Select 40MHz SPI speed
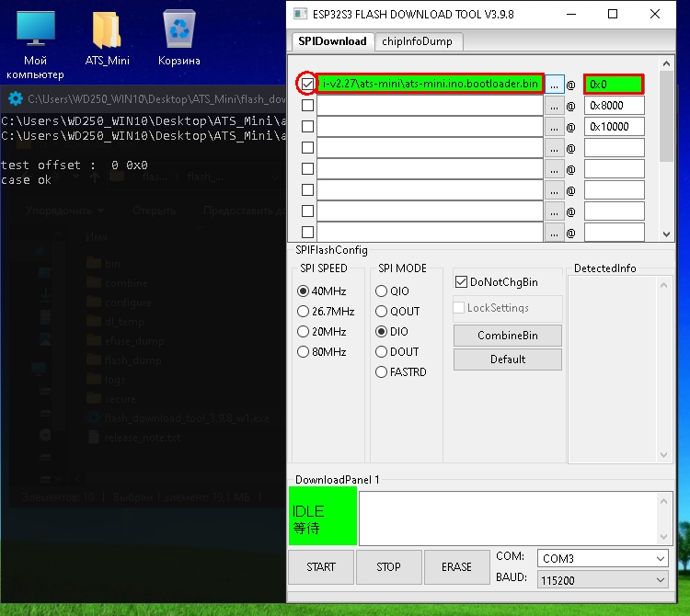 (322, 291)
